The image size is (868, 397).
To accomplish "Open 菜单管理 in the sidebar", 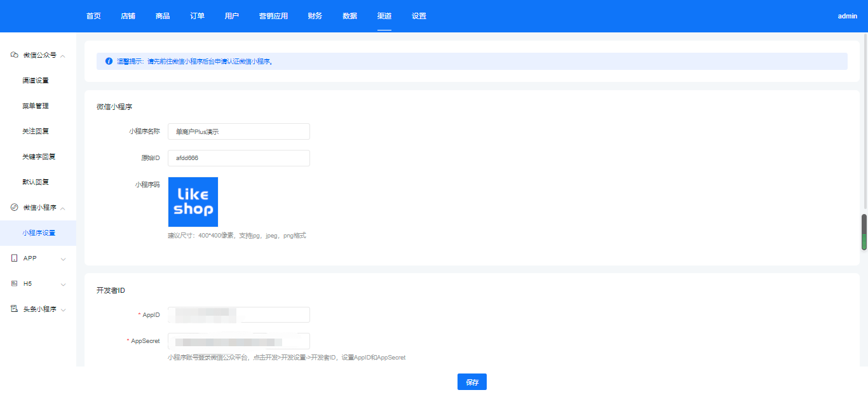I will pos(36,106).
